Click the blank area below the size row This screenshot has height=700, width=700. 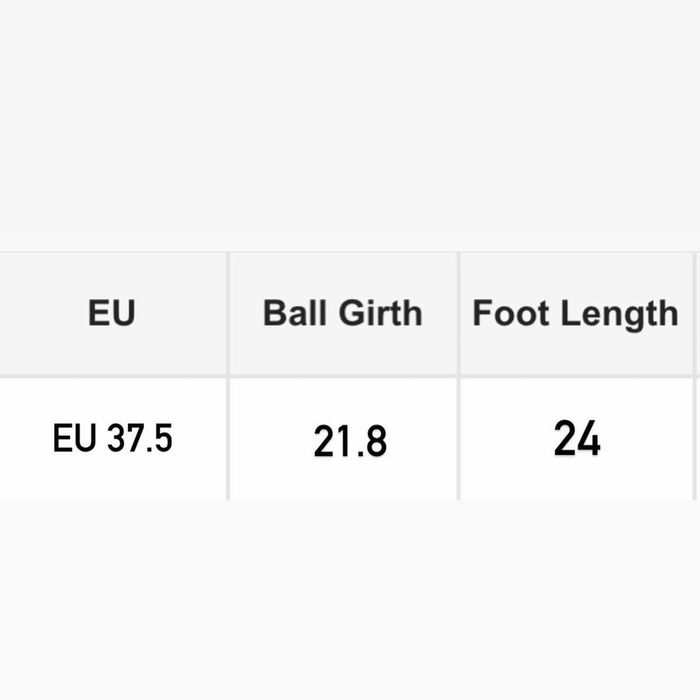(x=350, y=600)
